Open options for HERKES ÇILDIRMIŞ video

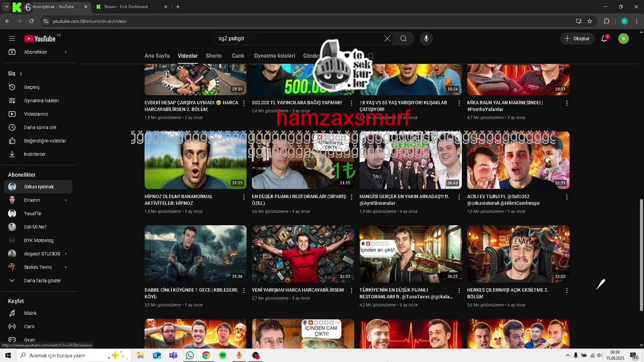pyautogui.click(x=567, y=291)
